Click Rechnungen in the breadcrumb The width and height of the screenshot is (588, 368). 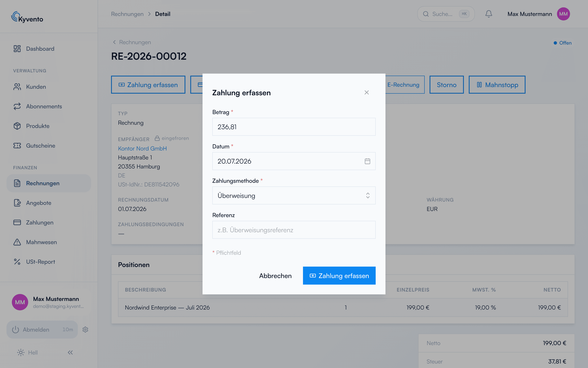(x=127, y=14)
